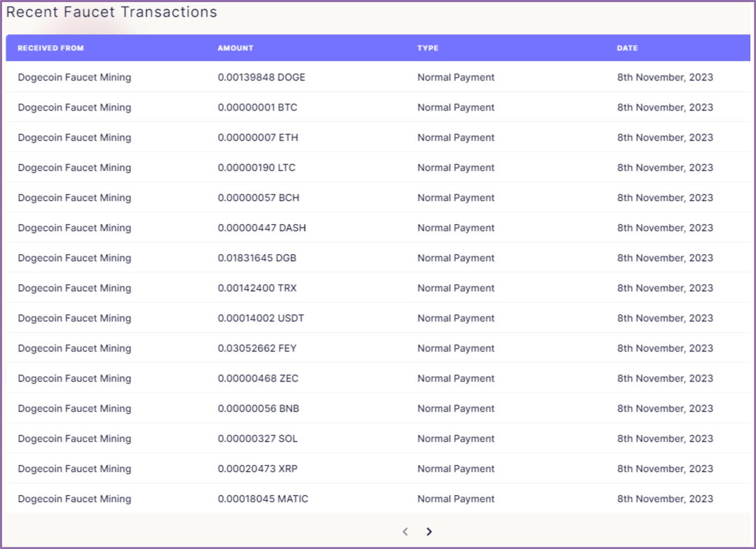Select amount 0.00142400 TRX

pyautogui.click(x=257, y=289)
